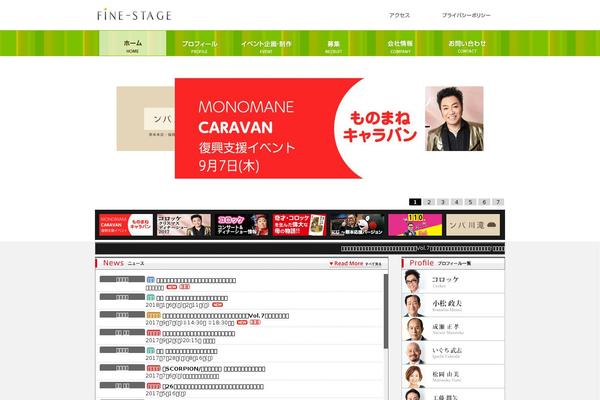Click the 母さん・コロッケ book thumbnail
Screen dimensions: 600x400
click(299, 225)
